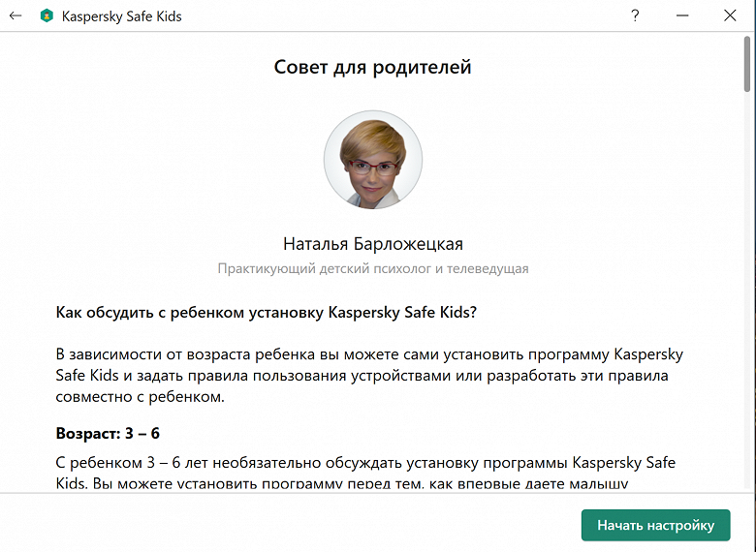Screen dimensions: 756x552
Task: Click the line starting Safe Kids и задать правила
Action: click(x=362, y=375)
